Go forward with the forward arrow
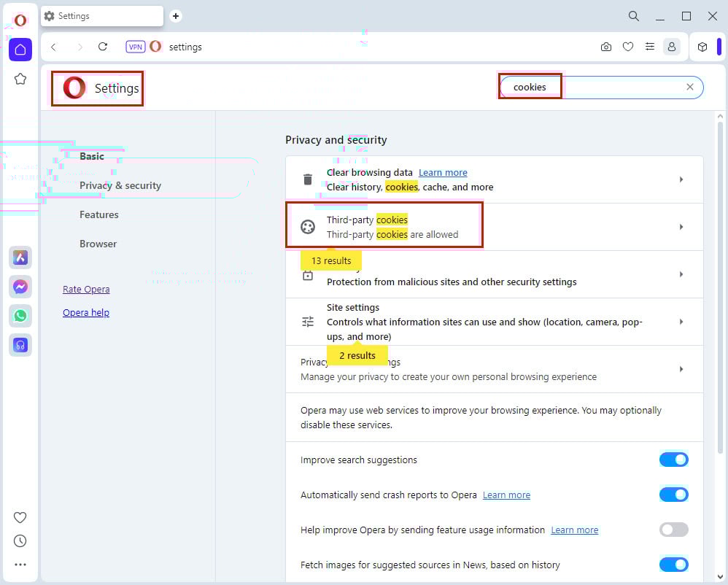This screenshot has width=728, height=585. pos(80,47)
